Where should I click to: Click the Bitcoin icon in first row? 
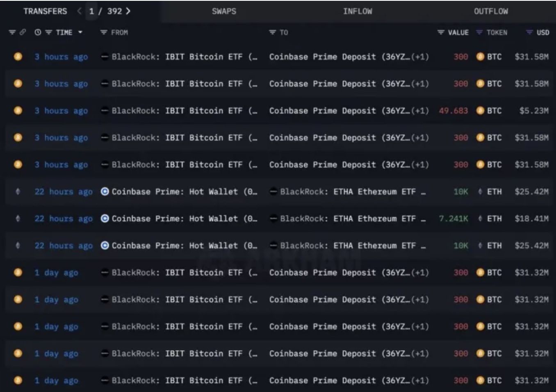coord(18,57)
